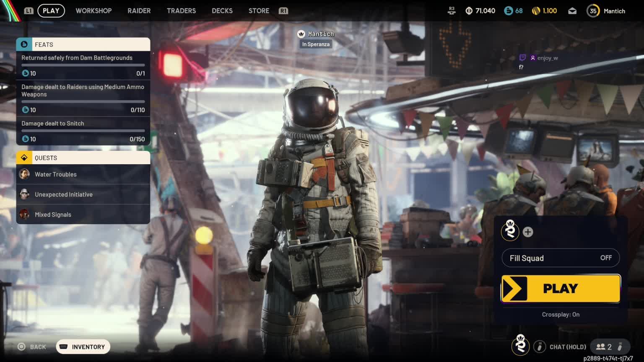Click the Cred reward icon under Medium Ammo feat
Viewport: 644px width, 362px height.
[25, 110]
